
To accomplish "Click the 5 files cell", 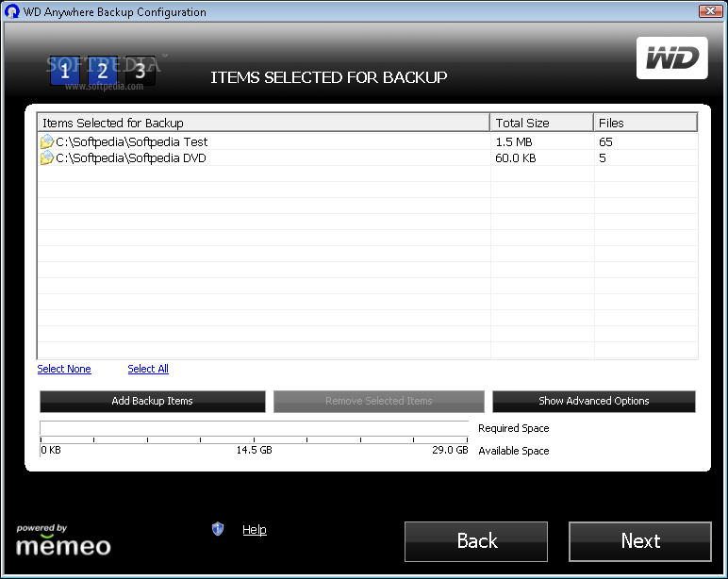I will tap(603, 157).
